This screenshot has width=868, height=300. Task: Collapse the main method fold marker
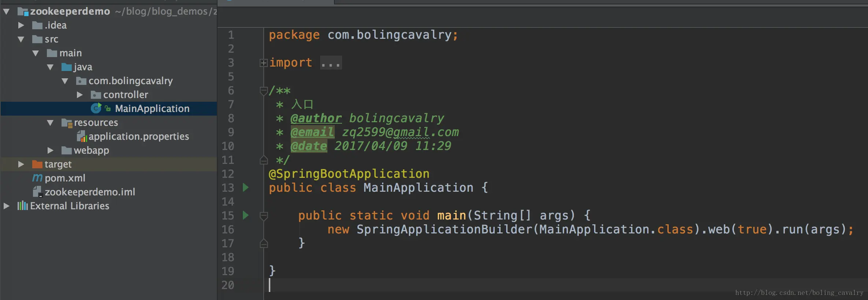[263, 216]
